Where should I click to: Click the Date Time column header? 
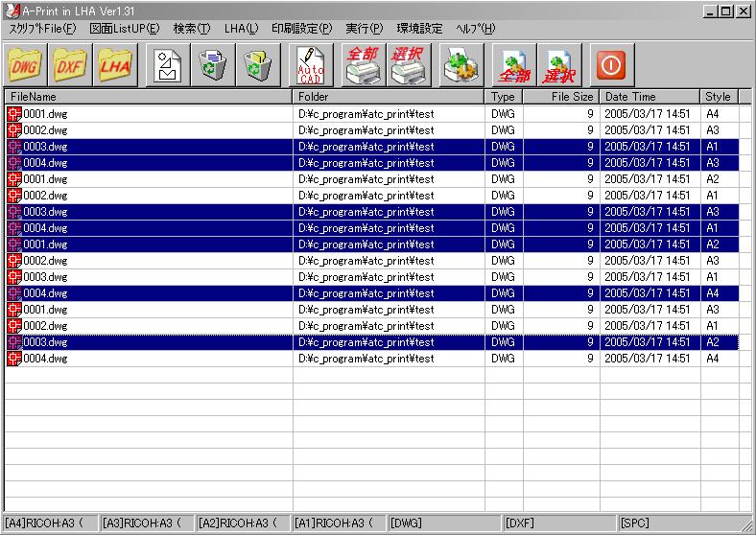(649, 97)
